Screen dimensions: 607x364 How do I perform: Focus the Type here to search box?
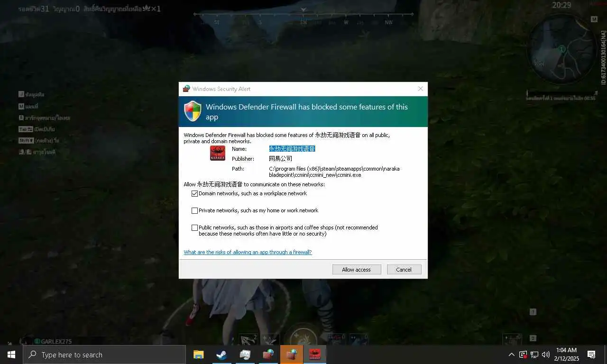pyautogui.click(x=104, y=355)
